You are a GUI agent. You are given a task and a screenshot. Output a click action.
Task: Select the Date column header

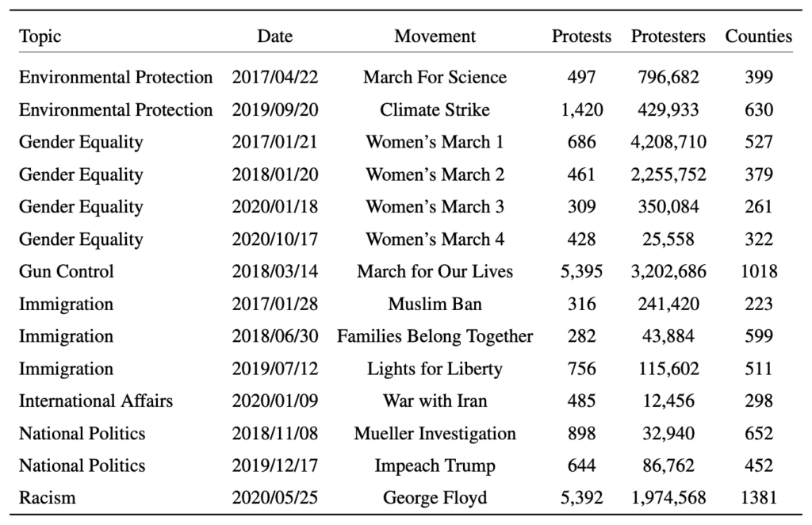[x=274, y=36]
